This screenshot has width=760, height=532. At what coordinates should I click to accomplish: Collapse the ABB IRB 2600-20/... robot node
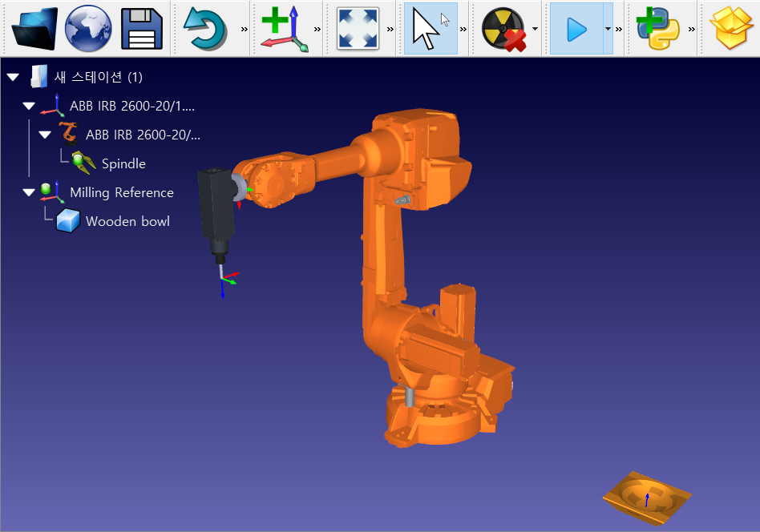click(x=45, y=135)
